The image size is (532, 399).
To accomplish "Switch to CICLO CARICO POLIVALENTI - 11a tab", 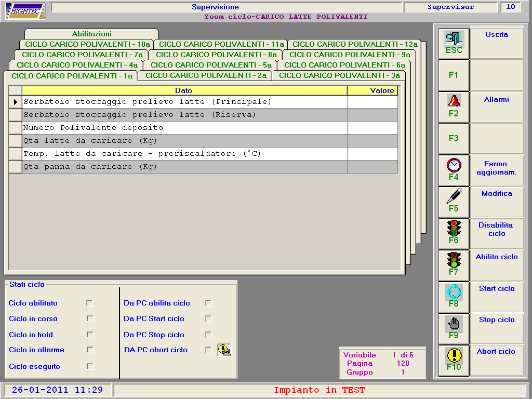I will click(221, 44).
